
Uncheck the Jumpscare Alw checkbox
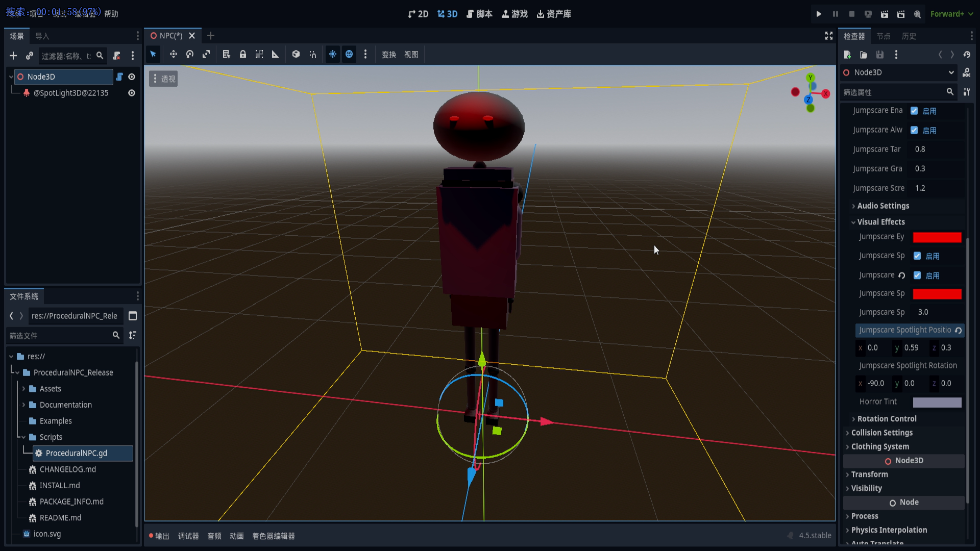pos(914,130)
